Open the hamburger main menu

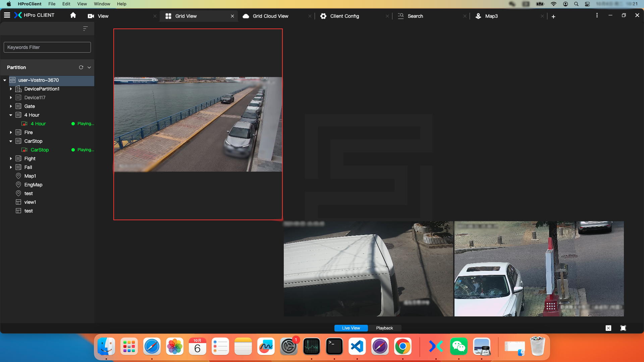pos(7,15)
